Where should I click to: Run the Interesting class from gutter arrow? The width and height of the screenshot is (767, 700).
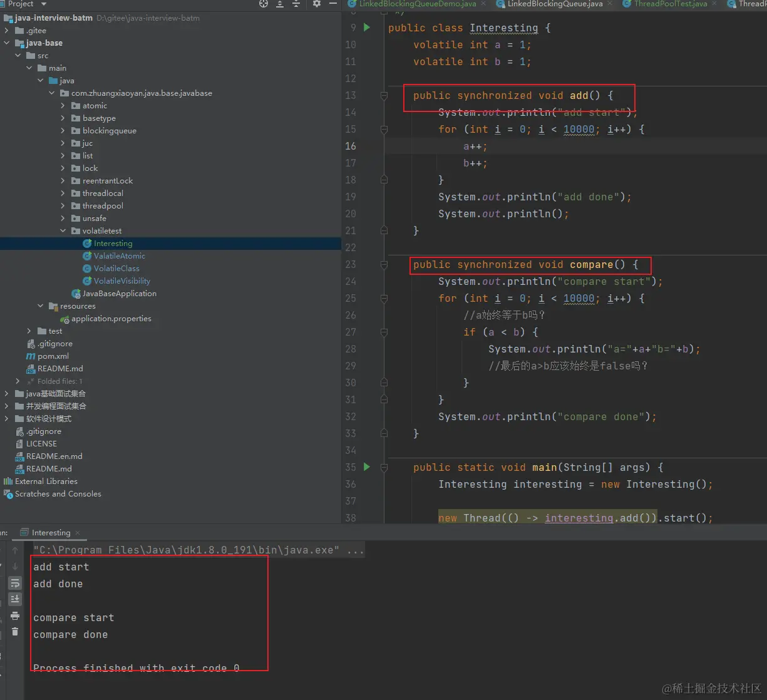pos(367,28)
